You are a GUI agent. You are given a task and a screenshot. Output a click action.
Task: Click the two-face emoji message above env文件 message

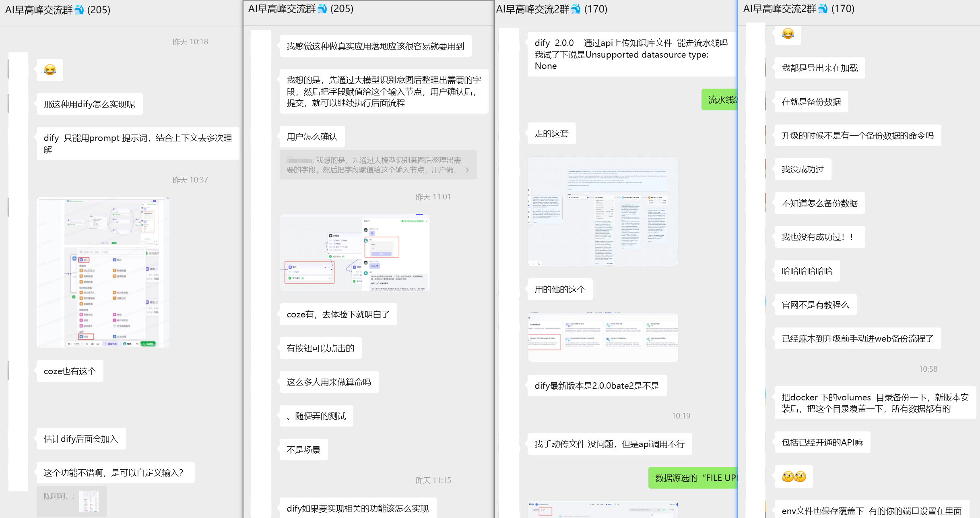(794, 477)
